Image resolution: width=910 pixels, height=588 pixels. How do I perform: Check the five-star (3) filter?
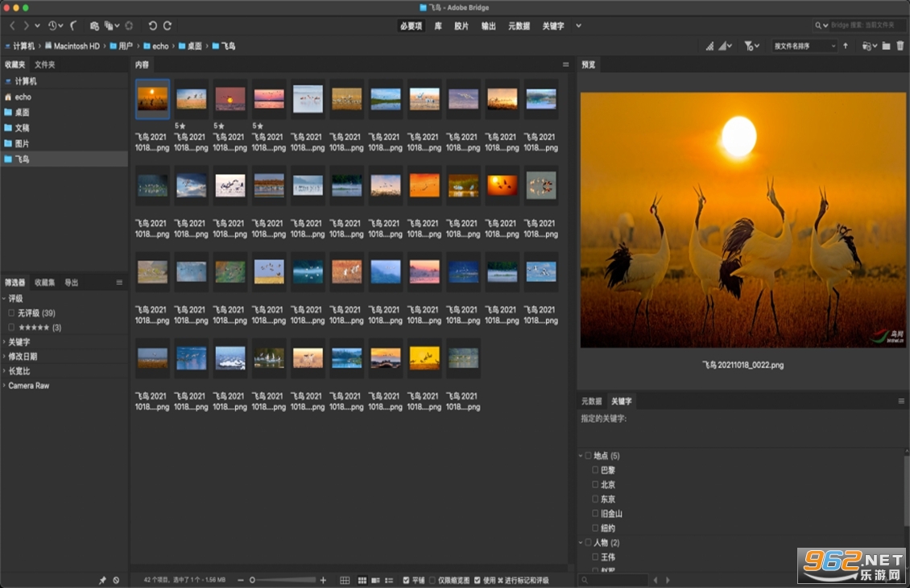pyautogui.click(x=11, y=327)
